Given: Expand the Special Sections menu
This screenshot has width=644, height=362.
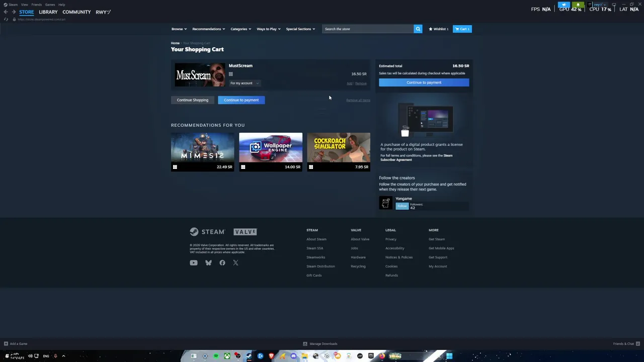Looking at the screenshot, I should [300, 29].
